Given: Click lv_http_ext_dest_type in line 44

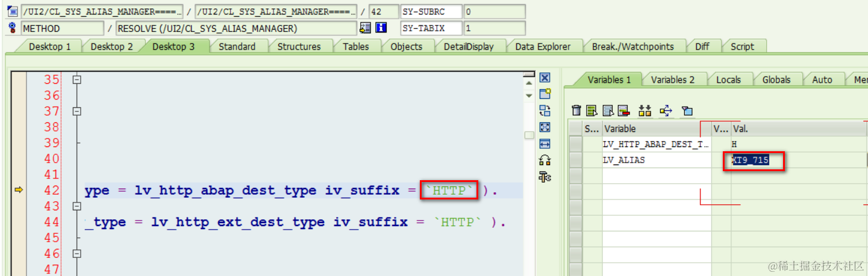Looking at the screenshot, I should pyautogui.click(x=238, y=222).
